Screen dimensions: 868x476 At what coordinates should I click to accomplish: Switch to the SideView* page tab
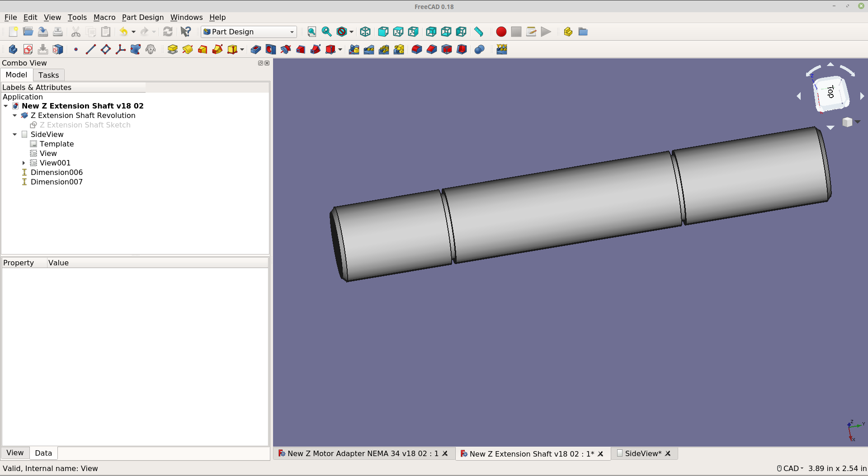coord(643,453)
